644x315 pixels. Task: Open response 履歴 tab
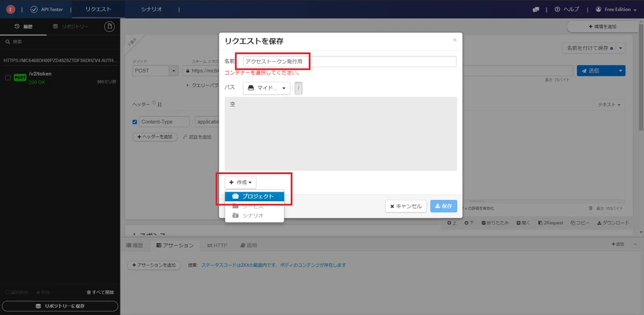tap(135, 245)
